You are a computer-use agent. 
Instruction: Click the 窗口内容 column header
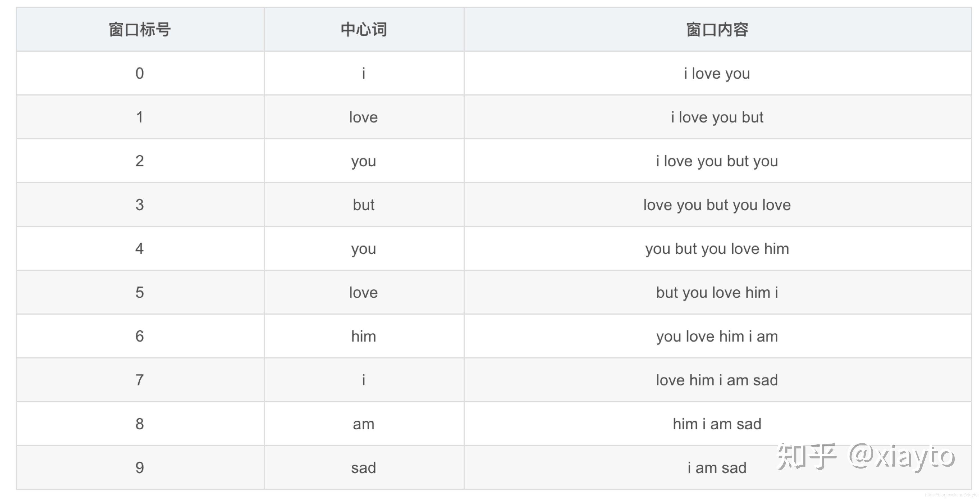point(718,29)
